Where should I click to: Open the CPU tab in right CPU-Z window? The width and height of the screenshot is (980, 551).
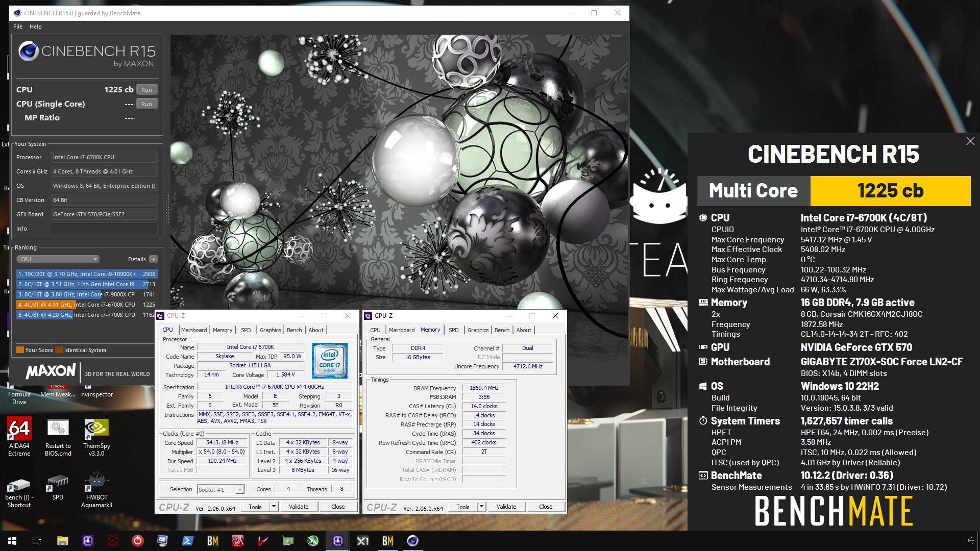(376, 330)
